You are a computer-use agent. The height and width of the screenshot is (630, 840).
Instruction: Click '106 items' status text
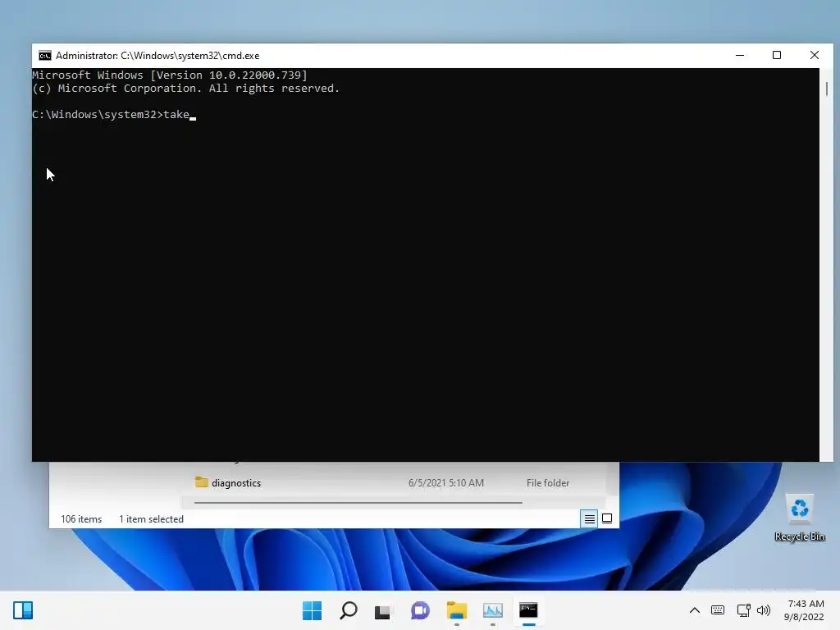81,519
